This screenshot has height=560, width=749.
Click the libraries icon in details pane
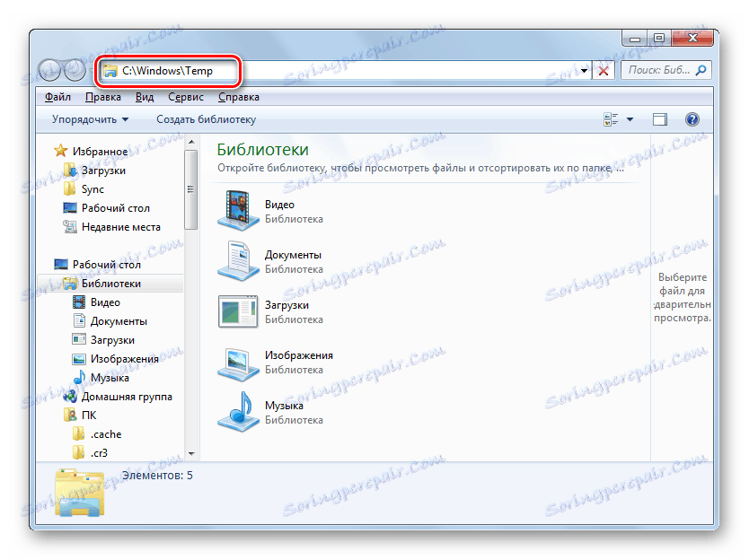(x=79, y=492)
